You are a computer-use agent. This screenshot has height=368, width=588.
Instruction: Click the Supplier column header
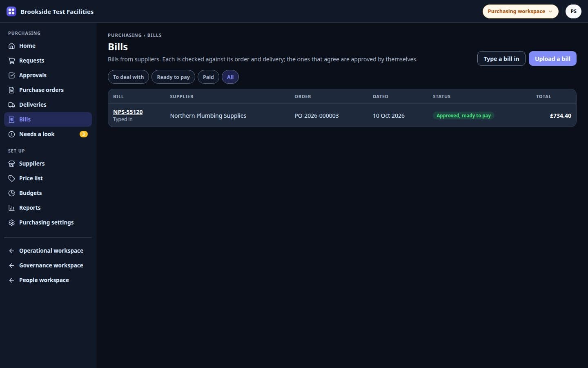click(x=182, y=96)
